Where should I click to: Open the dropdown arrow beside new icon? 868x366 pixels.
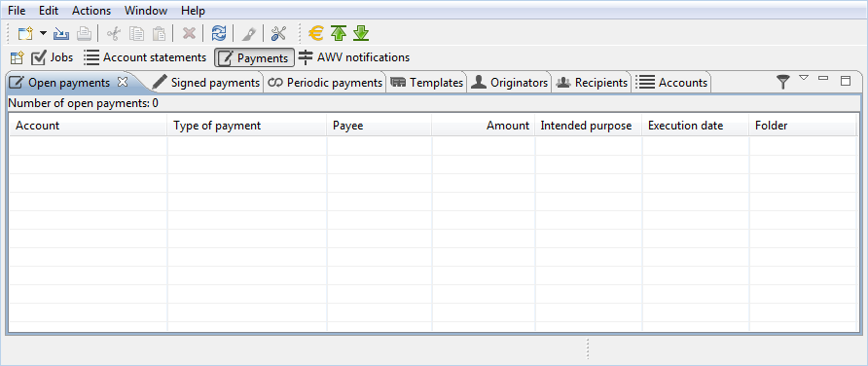click(43, 34)
